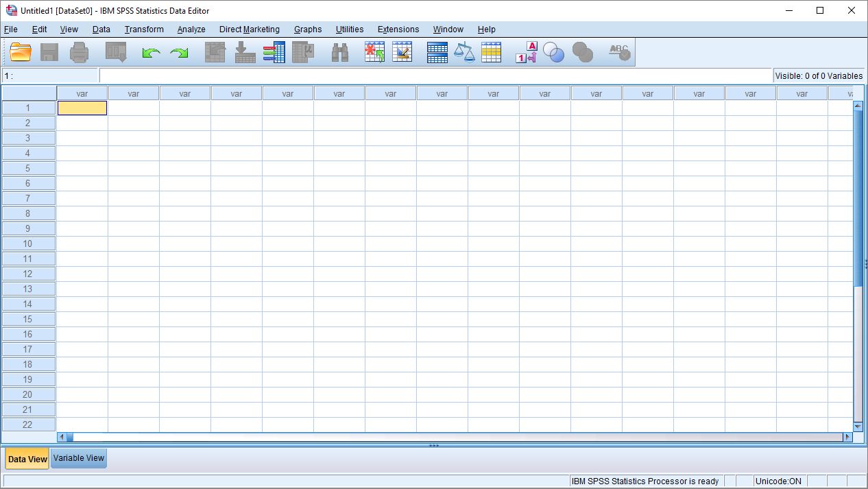Select row 10 header in the grid

(x=28, y=243)
